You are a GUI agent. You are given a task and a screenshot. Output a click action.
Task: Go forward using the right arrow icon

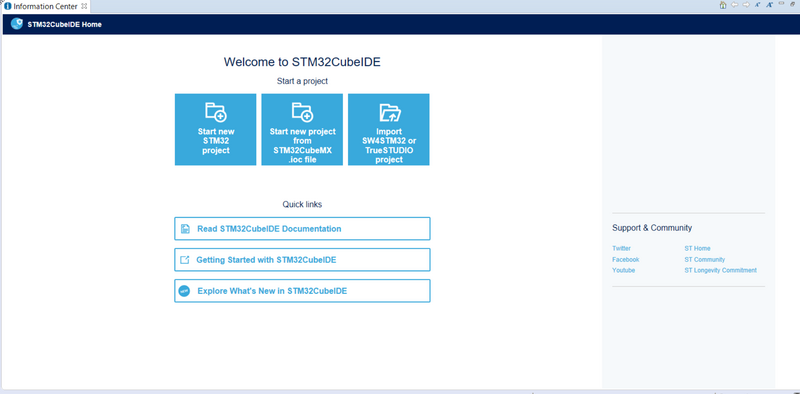pos(746,5)
